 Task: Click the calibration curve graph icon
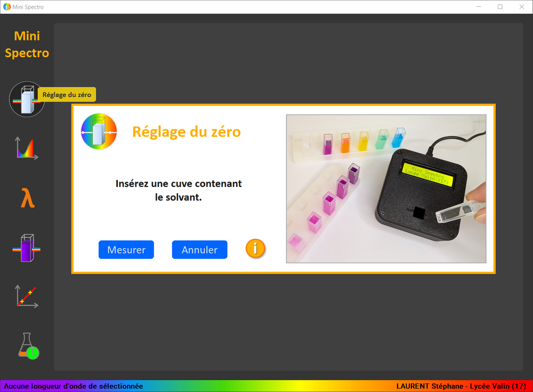pos(27,296)
